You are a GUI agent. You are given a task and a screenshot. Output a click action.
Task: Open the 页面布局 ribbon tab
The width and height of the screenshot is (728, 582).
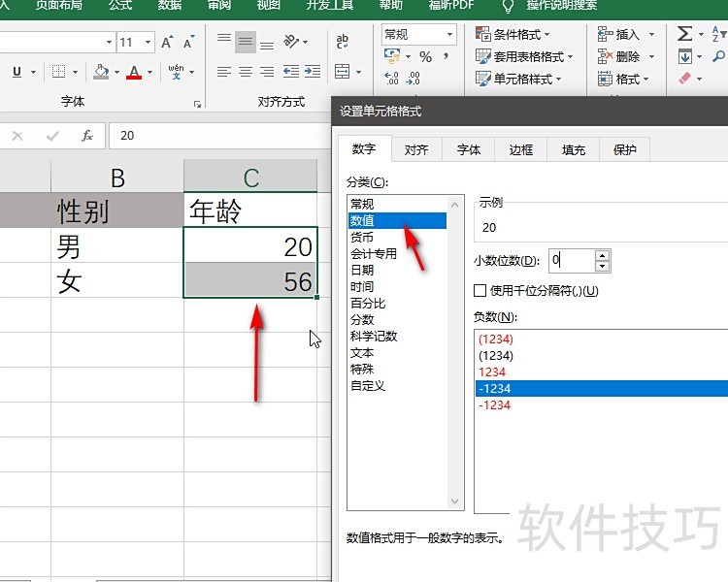point(58,6)
